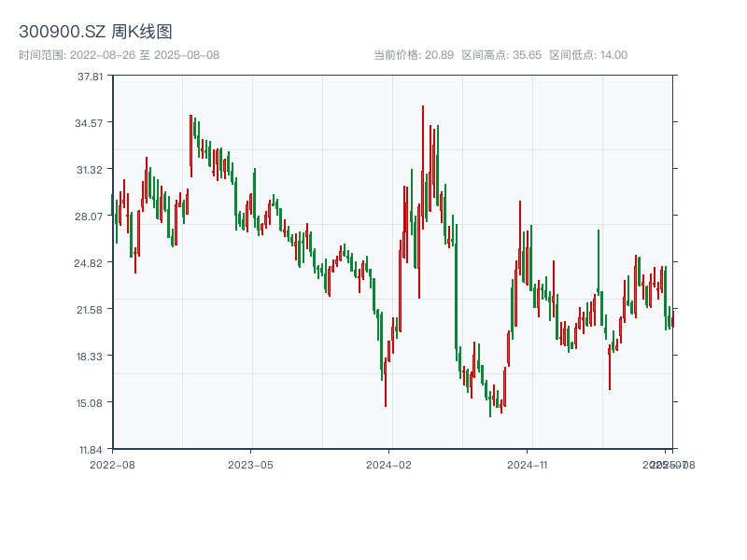This screenshot has height=560, width=747.
Task: Select the 2024-02 x-axis date marker
Action: (x=389, y=464)
